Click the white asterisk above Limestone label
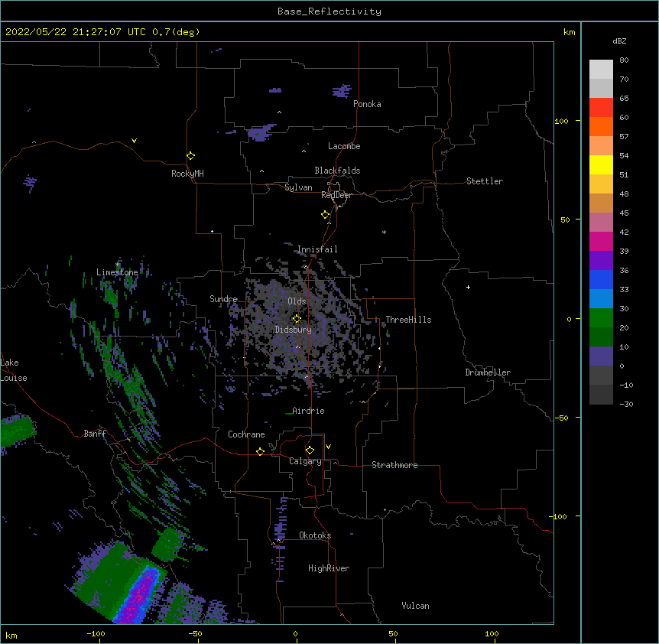This screenshot has width=659, height=644. point(118,265)
